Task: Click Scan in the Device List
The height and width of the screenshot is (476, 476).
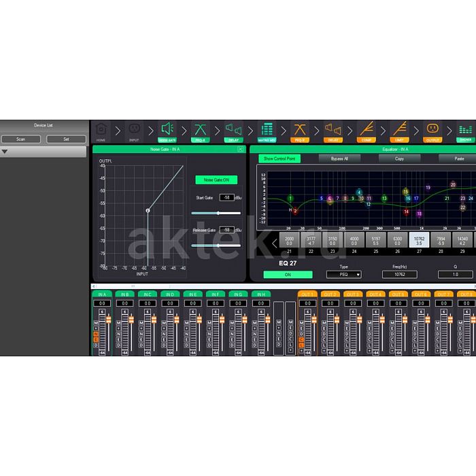Action: click(x=21, y=139)
